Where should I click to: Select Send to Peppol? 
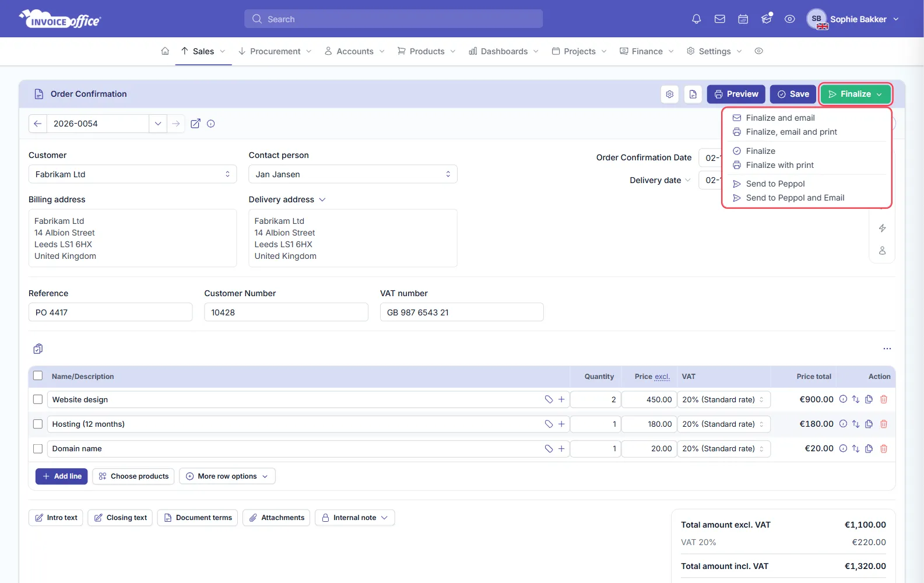click(x=775, y=184)
